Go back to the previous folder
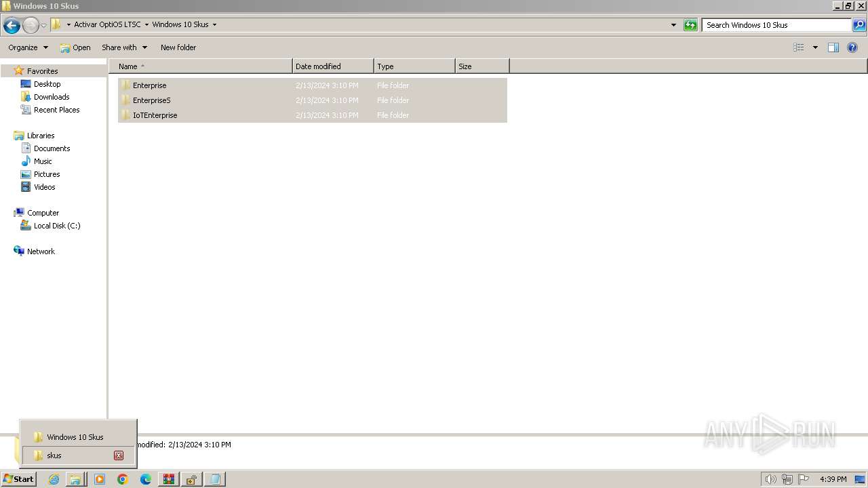Image resolution: width=868 pixels, height=488 pixels. 12,26
